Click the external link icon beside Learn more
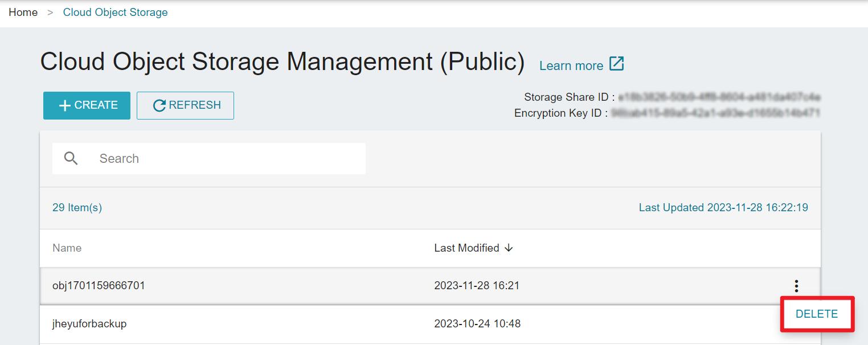The width and height of the screenshot is (868, 345). [617, 64]
